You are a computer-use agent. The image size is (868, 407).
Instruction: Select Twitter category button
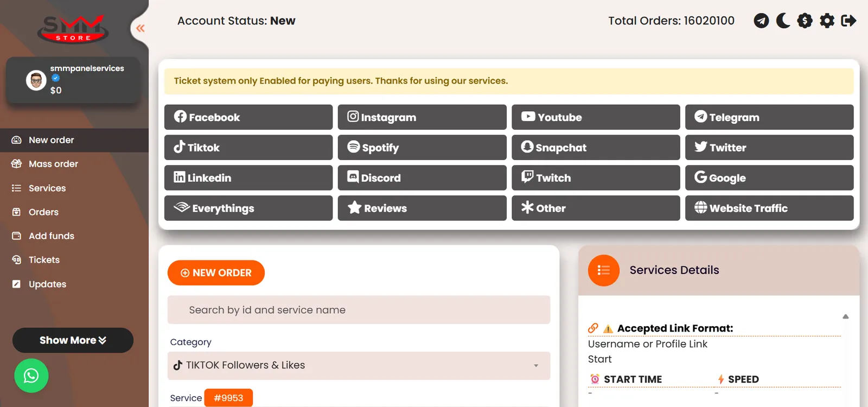769,148
